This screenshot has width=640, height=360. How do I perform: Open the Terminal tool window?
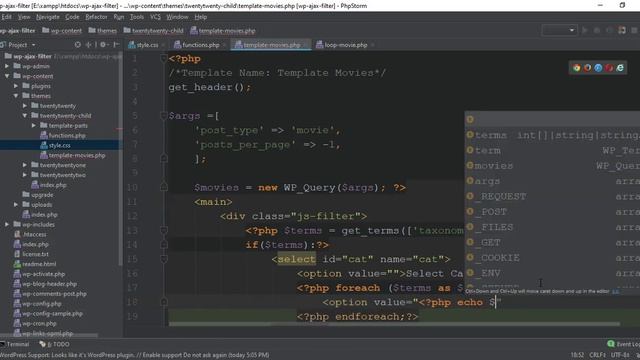tap(15, 344)
